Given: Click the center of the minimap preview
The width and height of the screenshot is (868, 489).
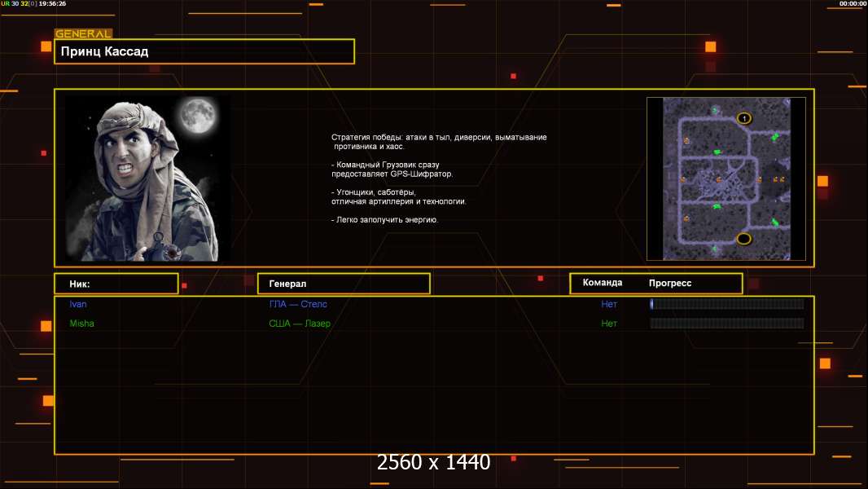Looking at the screenshot, I should click(x=726, y=178).
